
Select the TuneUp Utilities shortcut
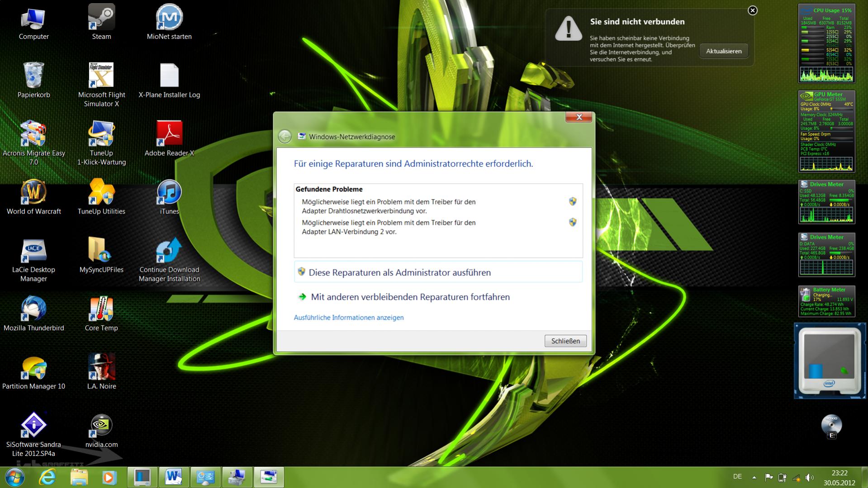click(x=101, y=197)
